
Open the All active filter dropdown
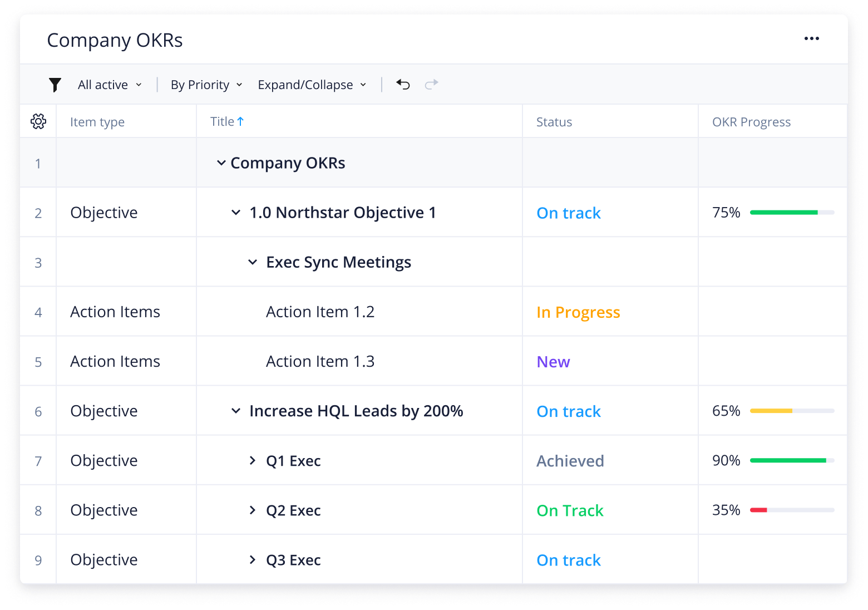110,85
